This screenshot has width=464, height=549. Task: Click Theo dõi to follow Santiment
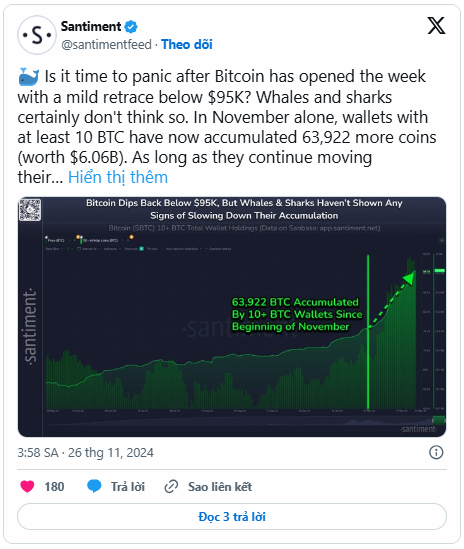point(187,44)
